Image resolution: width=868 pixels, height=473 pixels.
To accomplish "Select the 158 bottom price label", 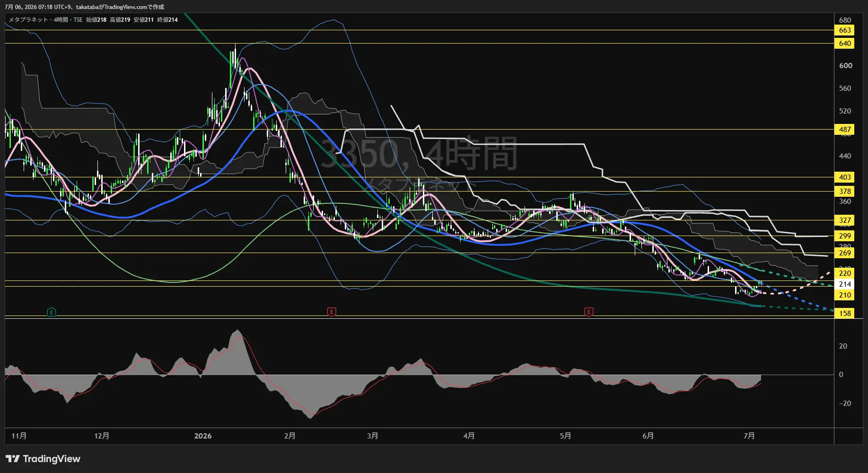I will click(x=845, y=314).
